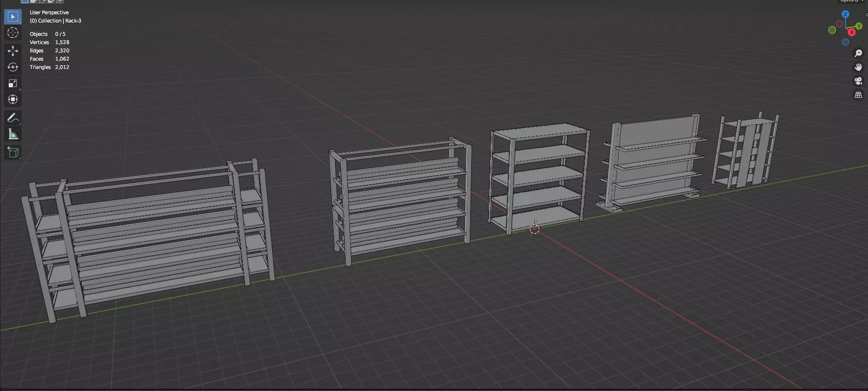Click the pan hand viewport button
868x391 pixels.
858,67
